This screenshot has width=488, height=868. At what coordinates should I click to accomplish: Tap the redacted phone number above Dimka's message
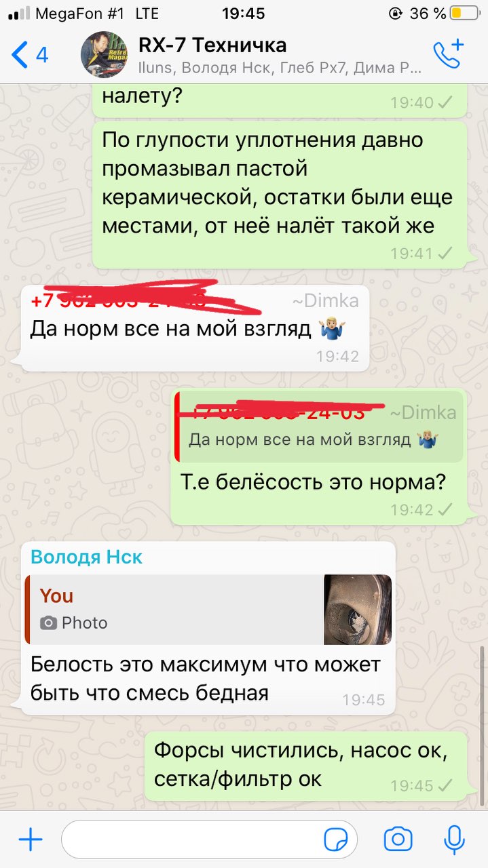[x=119, y=301]
